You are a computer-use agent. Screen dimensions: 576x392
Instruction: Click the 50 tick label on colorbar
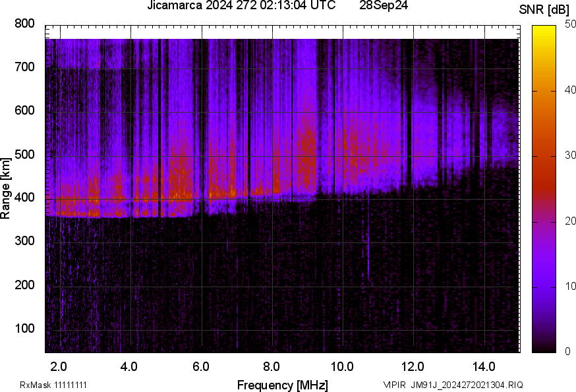[570, 25]
